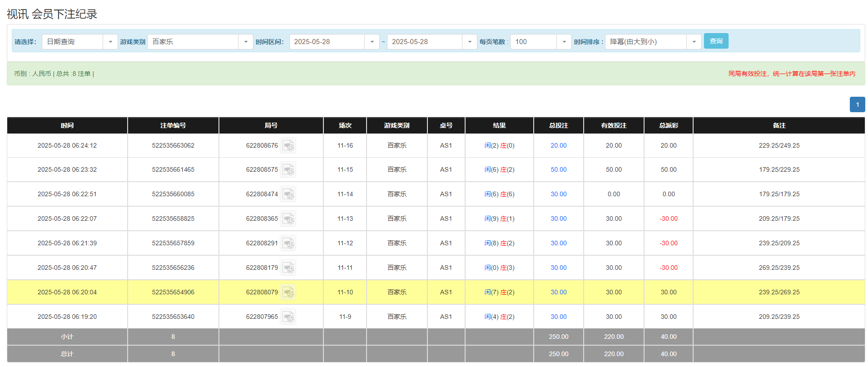
Task: Click replay icon in highlighted row 622808079
Action: point(288,293)
